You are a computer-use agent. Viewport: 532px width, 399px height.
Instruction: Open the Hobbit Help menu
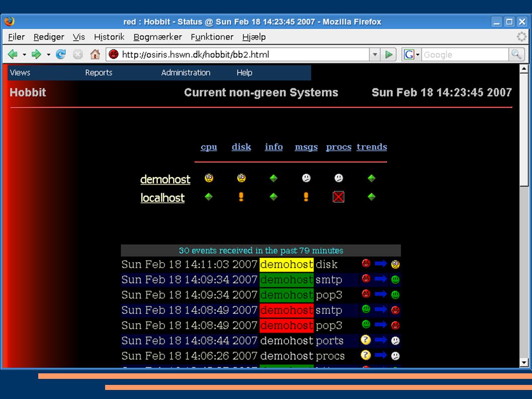click(244, 72)
